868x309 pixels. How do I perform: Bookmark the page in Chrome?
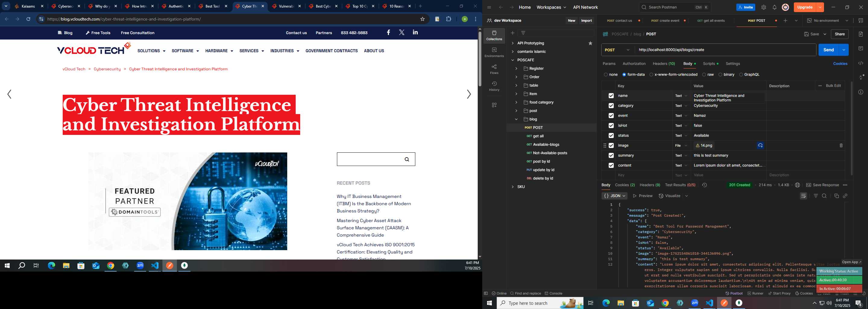point(423,19)
